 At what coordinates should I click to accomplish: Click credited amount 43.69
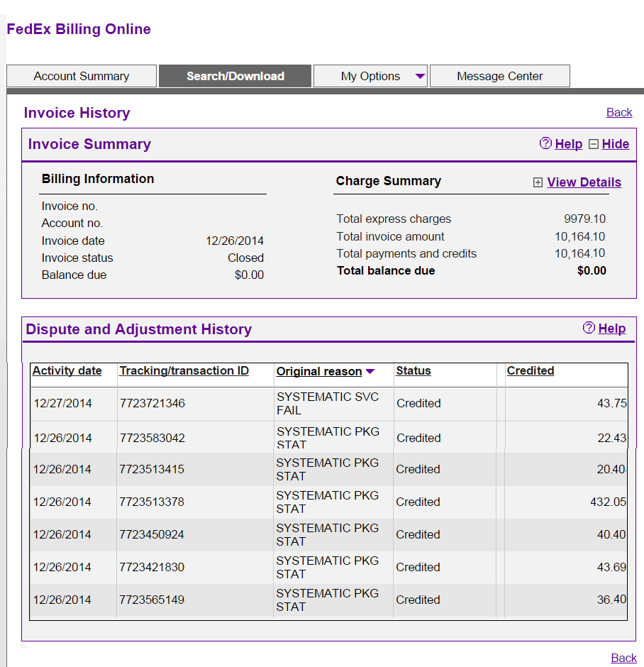[611, 567]
